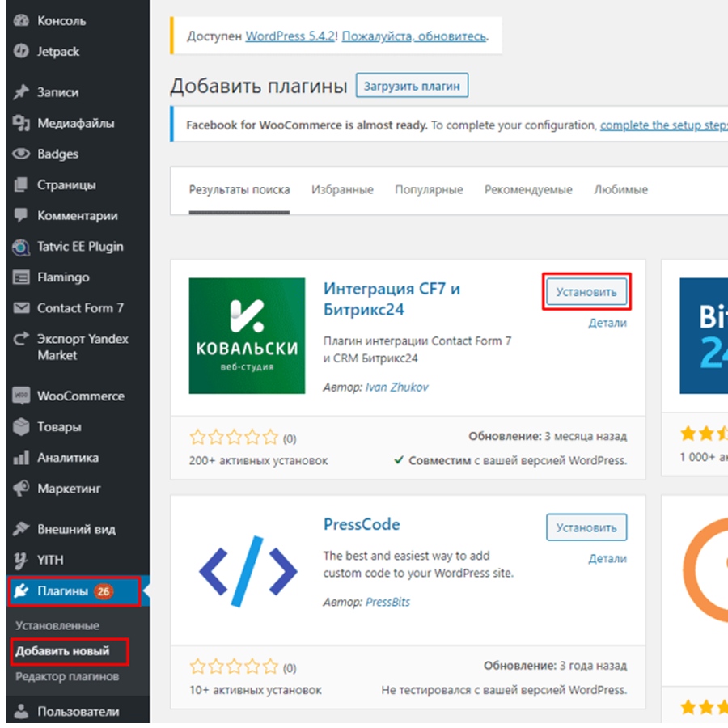Open the Избранные tab
Image resolution: width=728 pixels, height=728 pixels.
pyautogui.click(x=342, y=190)
